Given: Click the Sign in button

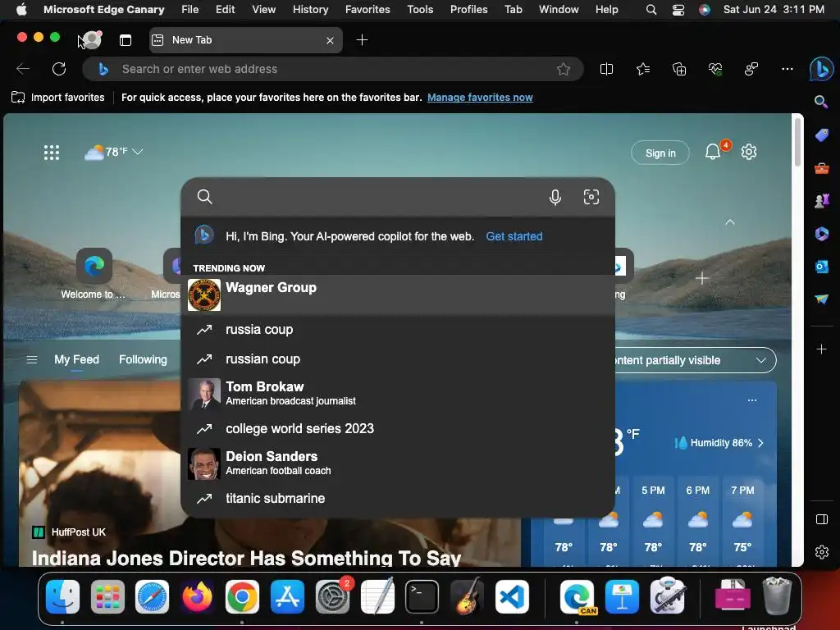Looking at the screenshot, I should tap(660, 153).
